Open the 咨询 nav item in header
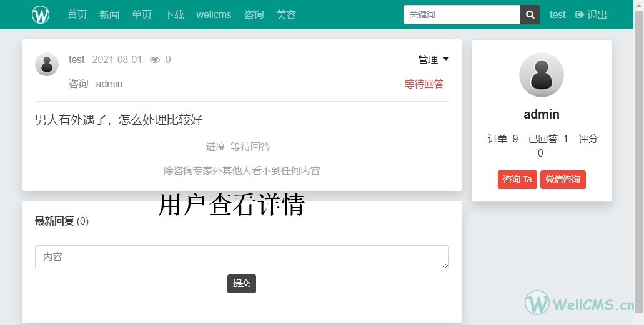The height and width of the screenshot is (325, 644). (254, 15)
